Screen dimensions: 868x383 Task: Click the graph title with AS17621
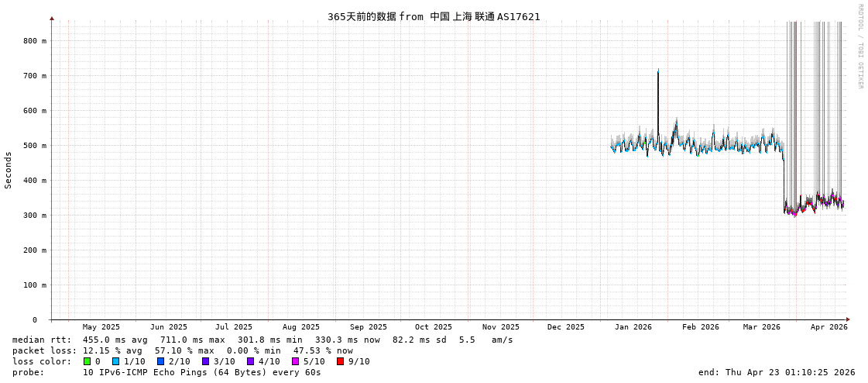[x=434, y=16]
